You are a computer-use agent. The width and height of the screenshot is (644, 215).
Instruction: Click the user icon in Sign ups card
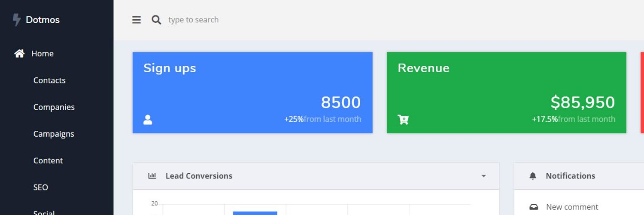point(148,120)
